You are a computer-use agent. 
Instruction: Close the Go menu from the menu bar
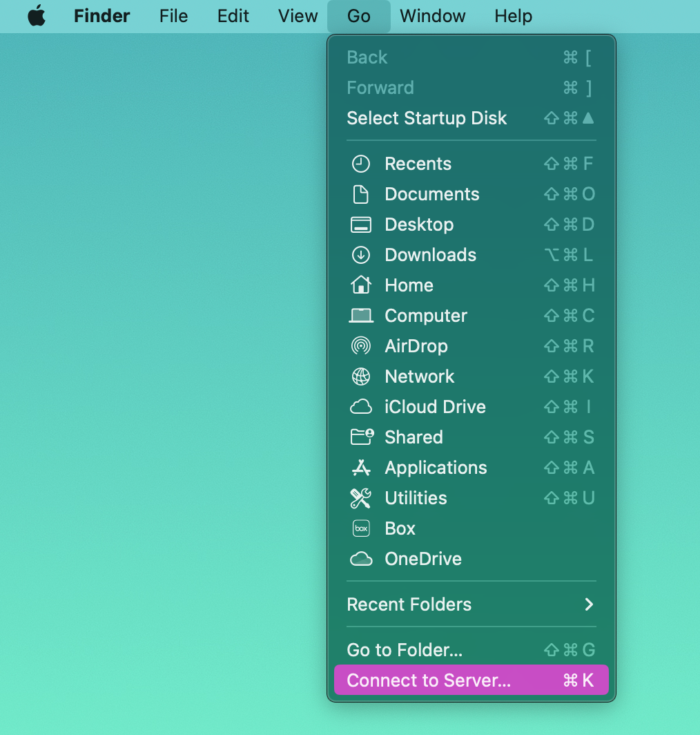tap(359, 16)
